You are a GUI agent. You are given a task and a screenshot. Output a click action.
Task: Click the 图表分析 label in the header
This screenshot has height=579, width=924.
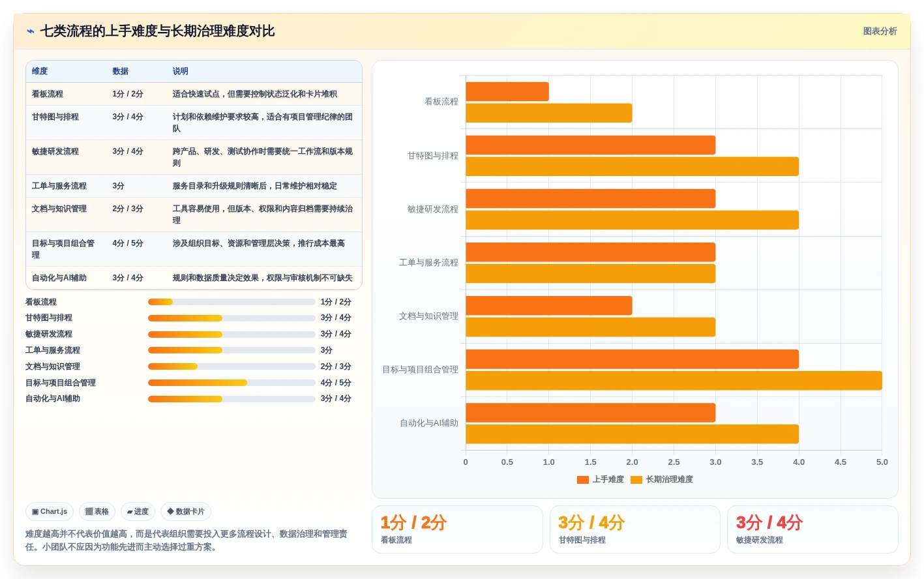(x=880, y=31)
